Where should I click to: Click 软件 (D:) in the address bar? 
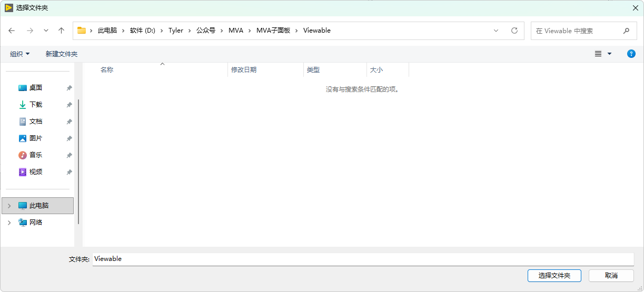coord(143,31)
